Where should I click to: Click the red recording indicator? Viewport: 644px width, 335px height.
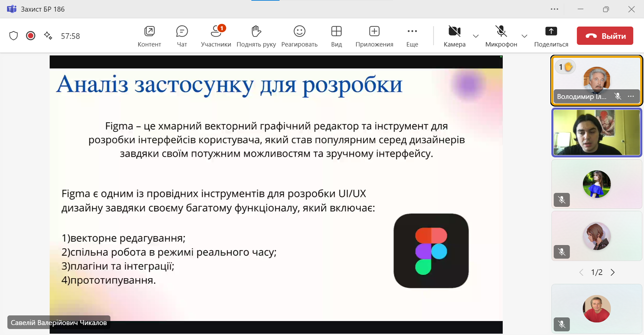[31, 36]
